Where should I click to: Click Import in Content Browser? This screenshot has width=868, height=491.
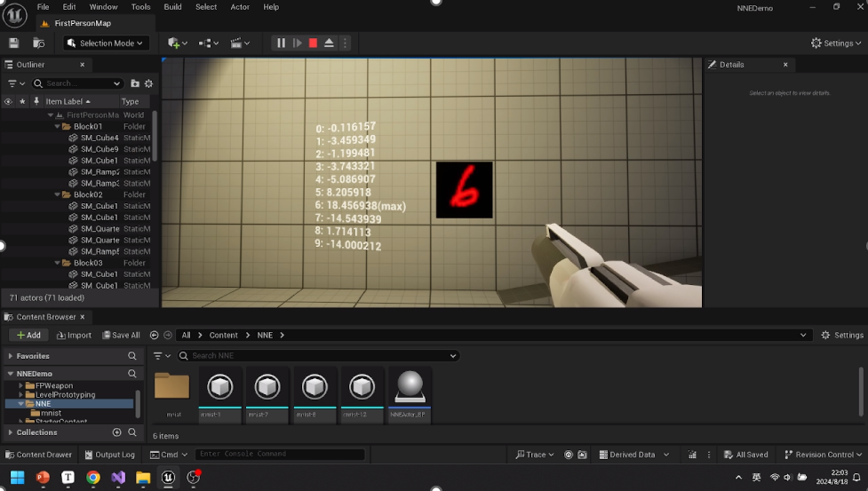[x=74, y=335]
